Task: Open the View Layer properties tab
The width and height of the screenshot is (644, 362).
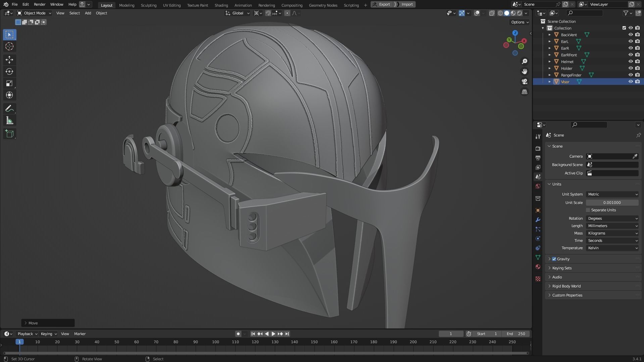Action: [538, 167]
